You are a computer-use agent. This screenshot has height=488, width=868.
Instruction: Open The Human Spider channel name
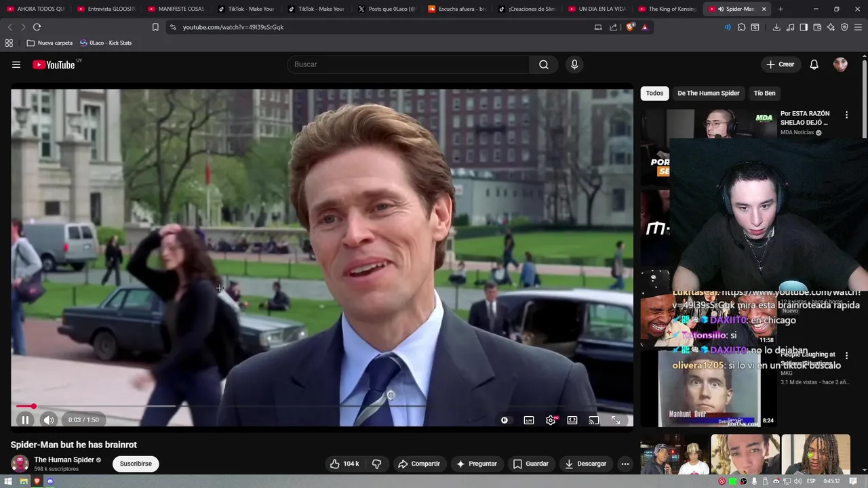click(64, 460)
